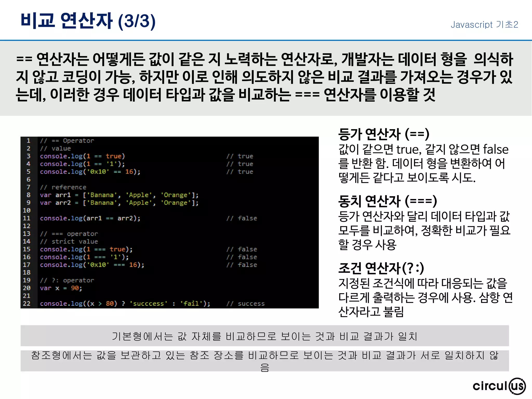Click code line 'var x = 90;'

pyautogui.click(x=61, y=288)
